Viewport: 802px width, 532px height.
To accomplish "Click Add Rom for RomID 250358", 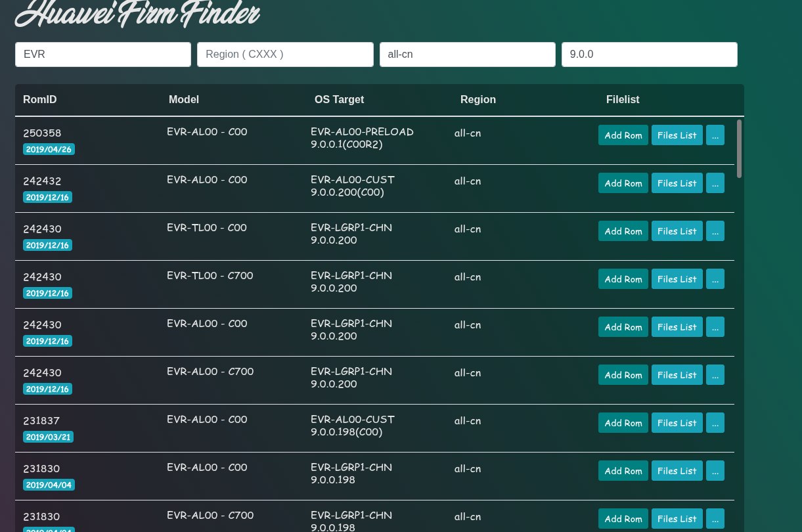I will tap(623, 135).
